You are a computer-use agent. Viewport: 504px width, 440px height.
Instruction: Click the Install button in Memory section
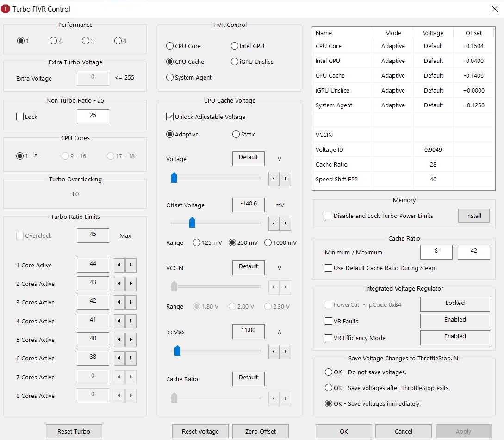click(474, 216)
